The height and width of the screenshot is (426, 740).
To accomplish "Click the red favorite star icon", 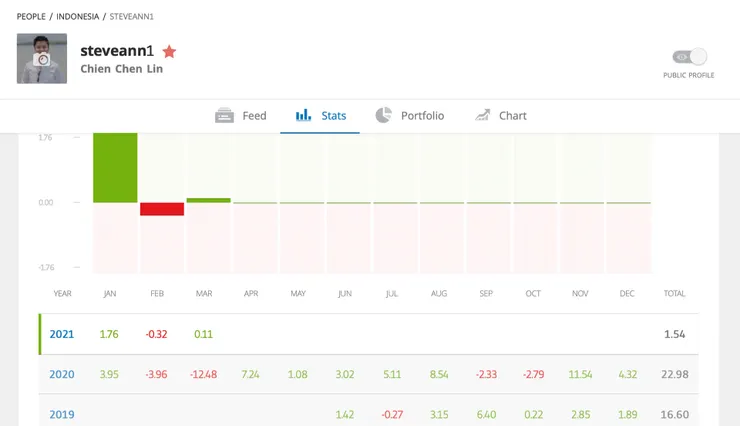I will (x=170, y=51).
